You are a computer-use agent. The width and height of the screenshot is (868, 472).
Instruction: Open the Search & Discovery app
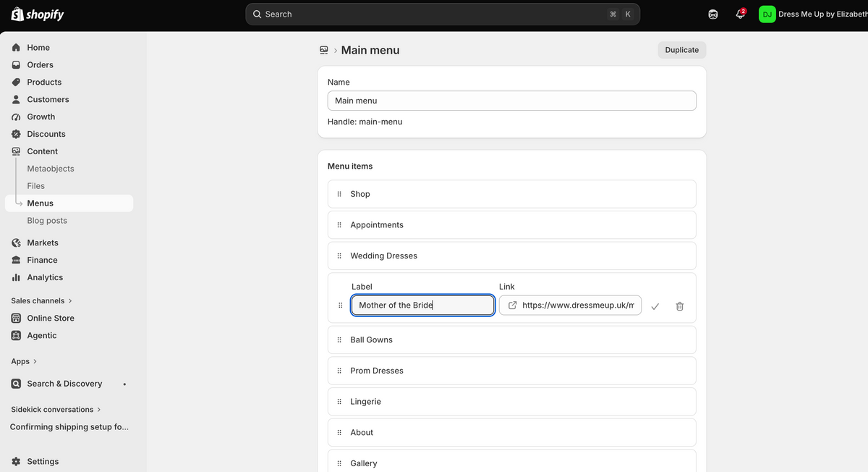coord(69,384)
